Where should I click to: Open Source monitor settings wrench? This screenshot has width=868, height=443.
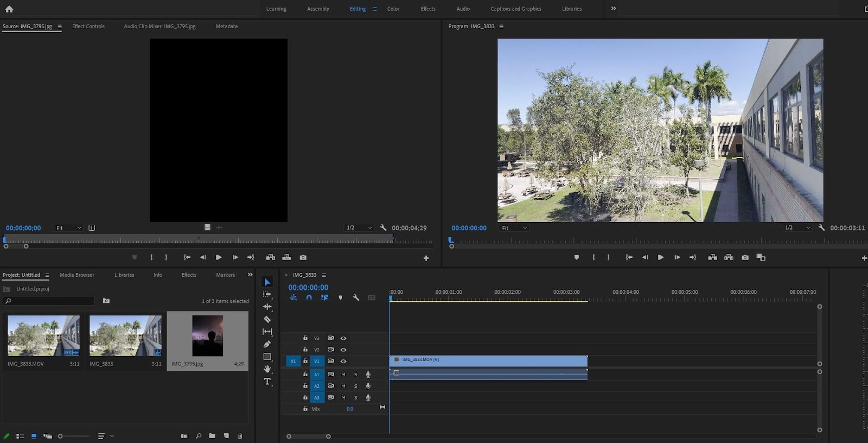click(383, 228)
